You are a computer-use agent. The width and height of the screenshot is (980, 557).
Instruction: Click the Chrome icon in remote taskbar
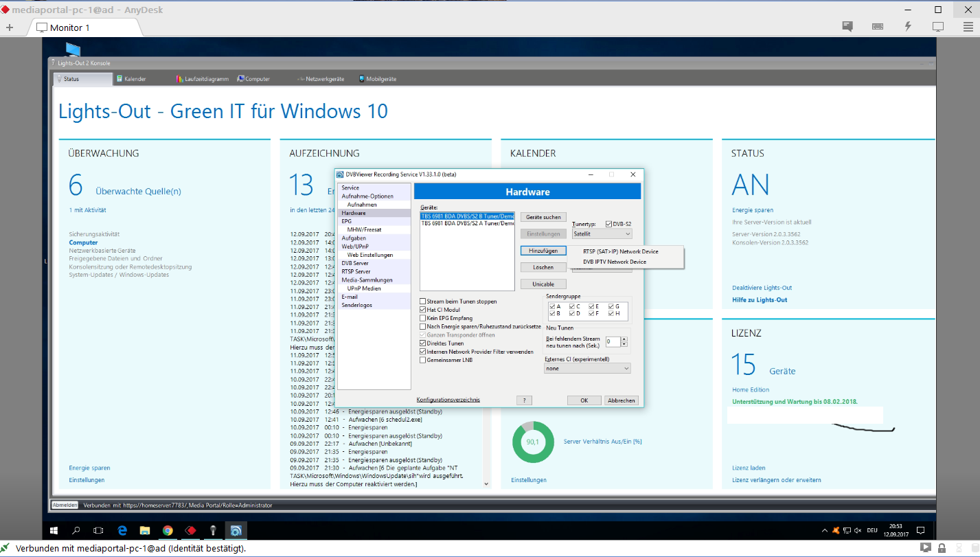pos(168,530)
